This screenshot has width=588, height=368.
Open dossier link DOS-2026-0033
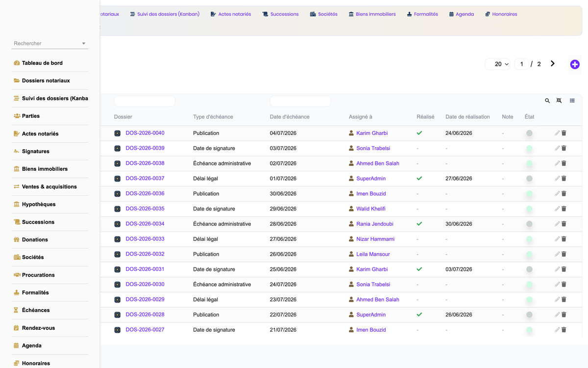coord(145,239)
